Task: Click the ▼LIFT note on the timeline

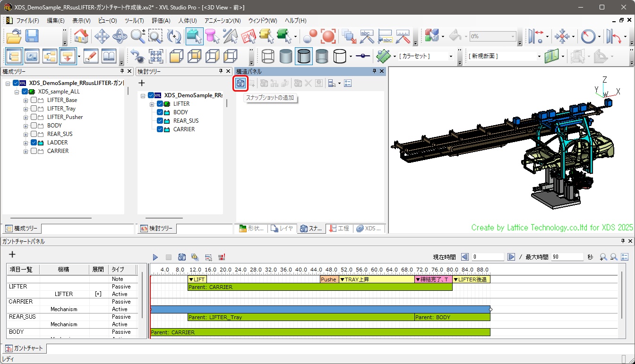Action: click(x=197, y=279)
